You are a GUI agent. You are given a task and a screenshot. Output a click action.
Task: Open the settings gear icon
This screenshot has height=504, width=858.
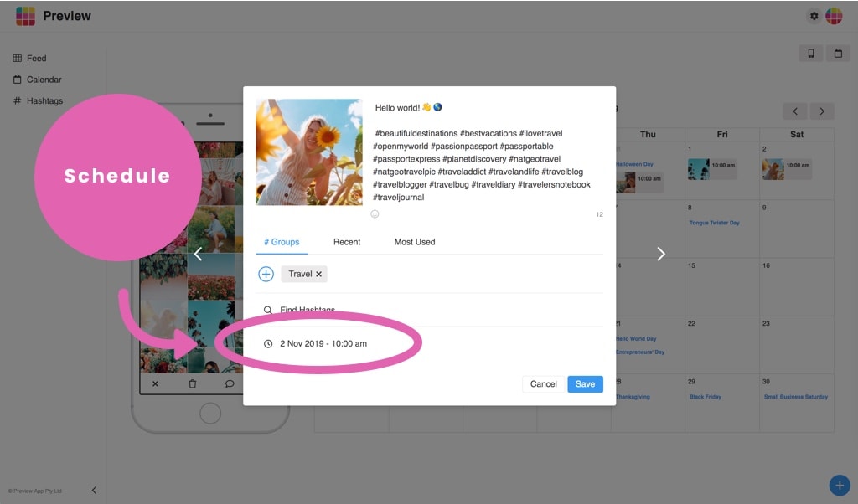point(814,16)
